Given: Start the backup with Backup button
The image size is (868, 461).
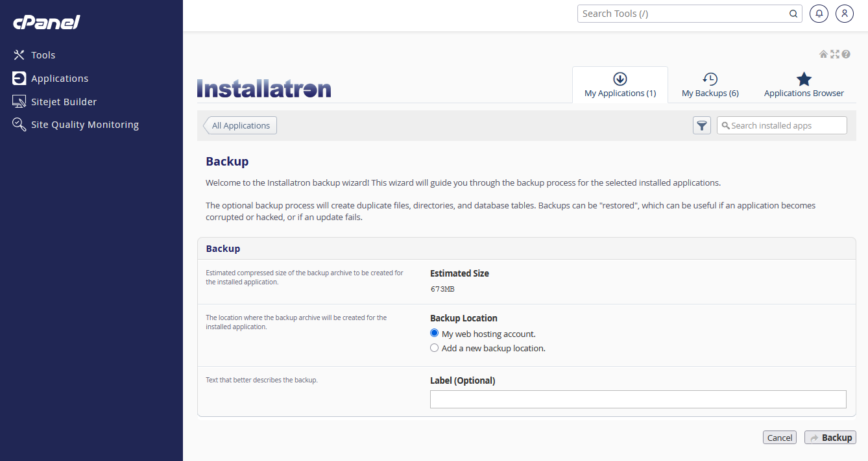Looking at the screenshot, I should click(830, 438).
